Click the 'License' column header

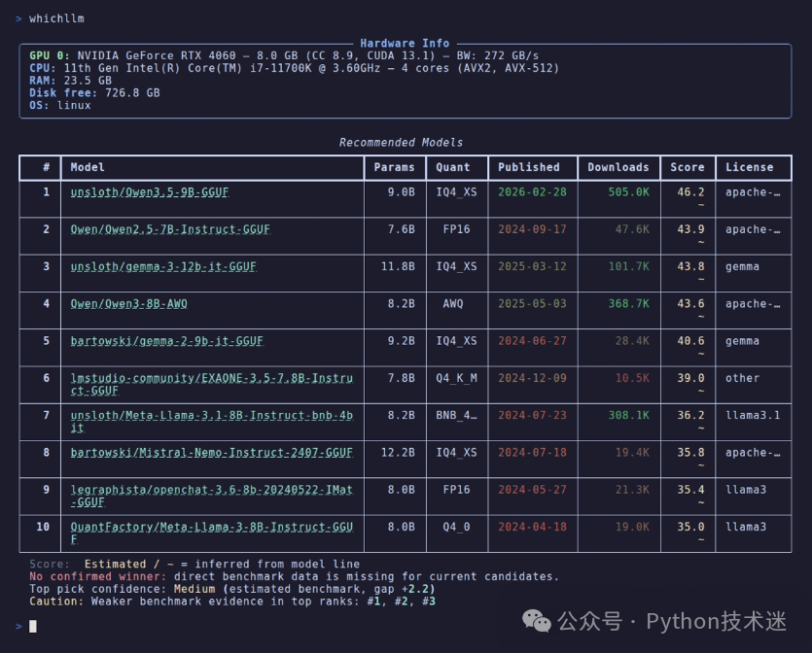750,168
